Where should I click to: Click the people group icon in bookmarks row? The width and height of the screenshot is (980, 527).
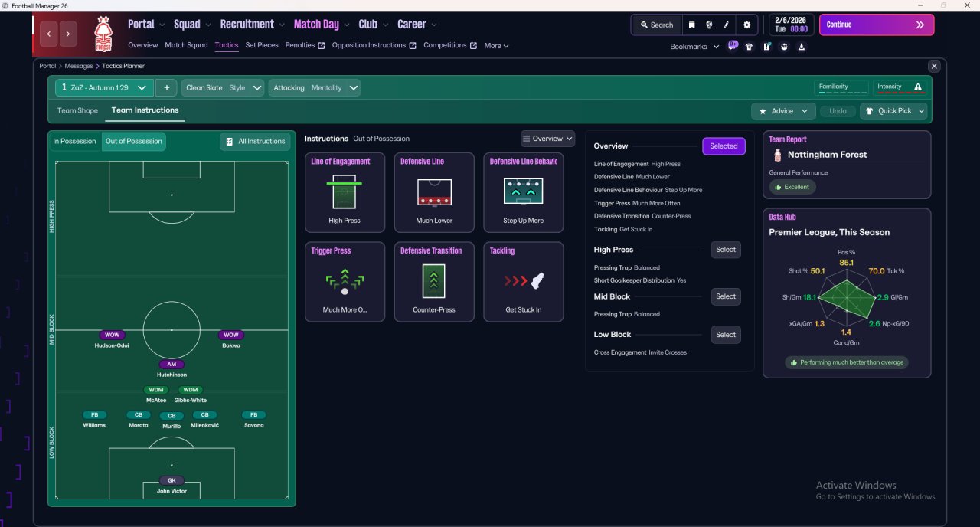(785, 46)
